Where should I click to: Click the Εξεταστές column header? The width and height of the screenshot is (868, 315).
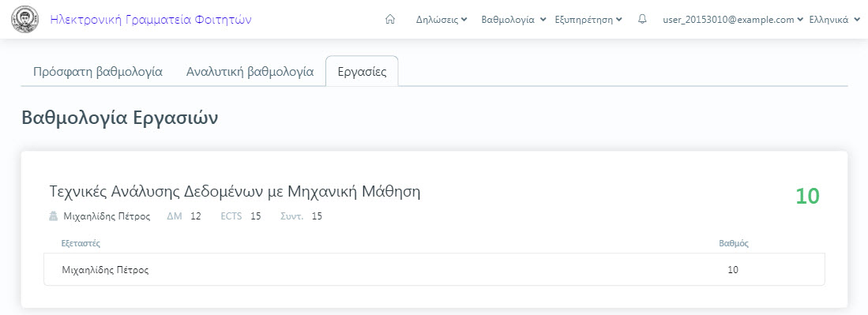[x=81, y=243]
